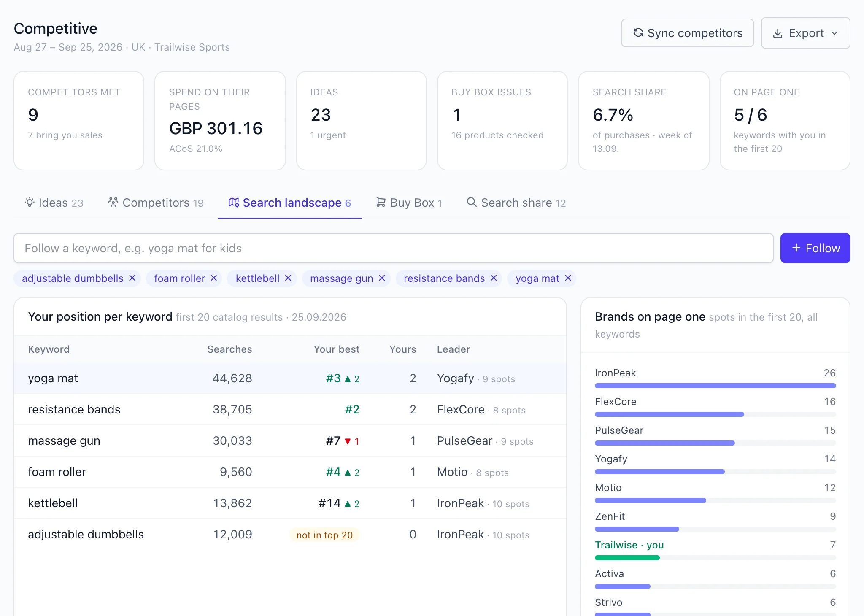Remove the massage gun keyword chip

coord(382,278)
